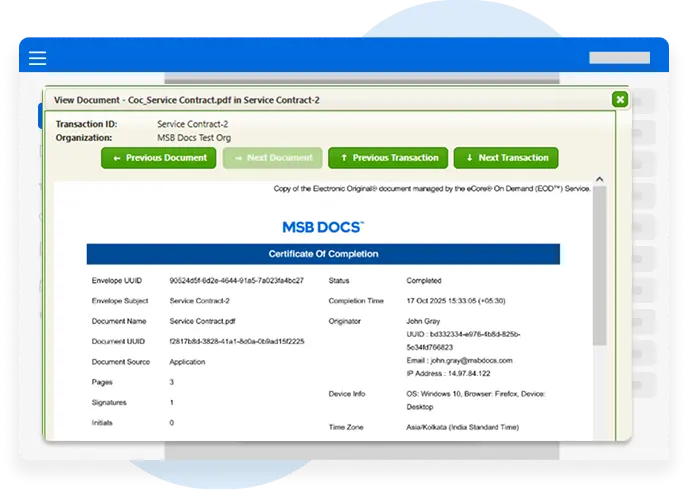Image resolution: width=688 pixels, height=490 pixels.
Task: Click the MSB DOCS logo
Action: coord(323,228)
